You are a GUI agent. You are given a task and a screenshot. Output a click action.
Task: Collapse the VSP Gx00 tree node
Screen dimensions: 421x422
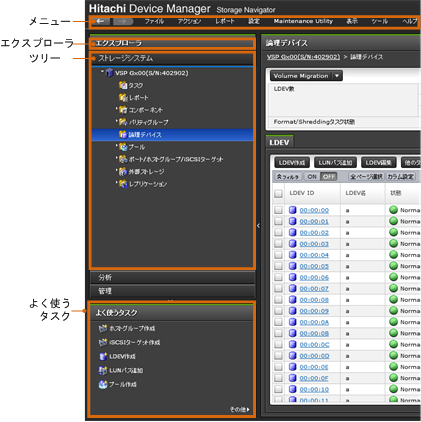(102, 71)
